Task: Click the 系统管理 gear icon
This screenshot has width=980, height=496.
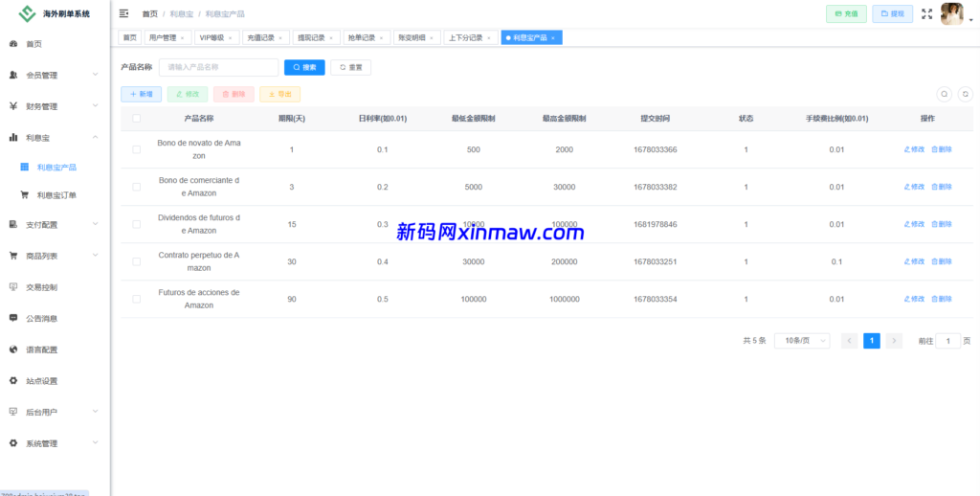Action: 13,442
